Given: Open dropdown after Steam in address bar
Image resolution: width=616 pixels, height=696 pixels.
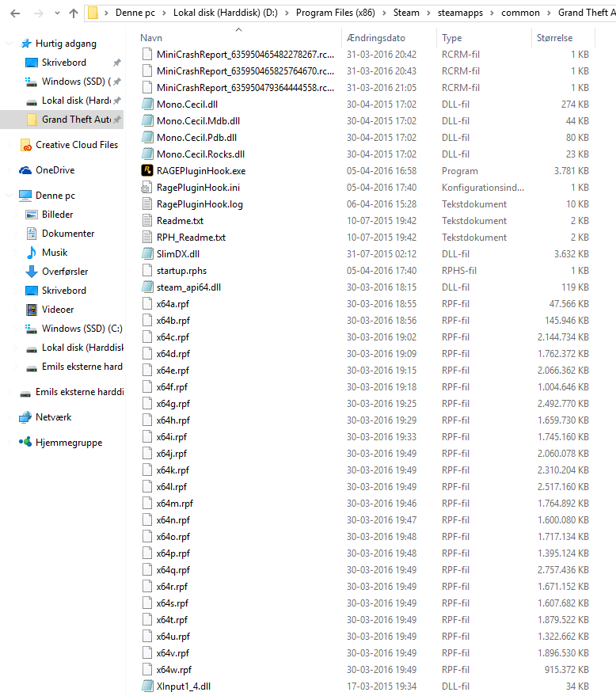Looking at the screenshot, I should [428, 13].
